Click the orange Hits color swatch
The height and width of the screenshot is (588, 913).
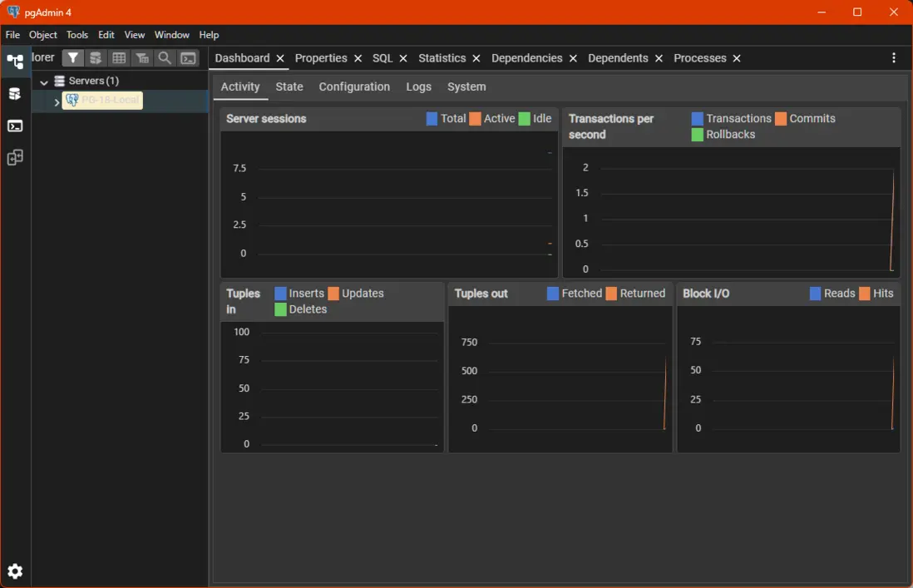pos(865,294)
